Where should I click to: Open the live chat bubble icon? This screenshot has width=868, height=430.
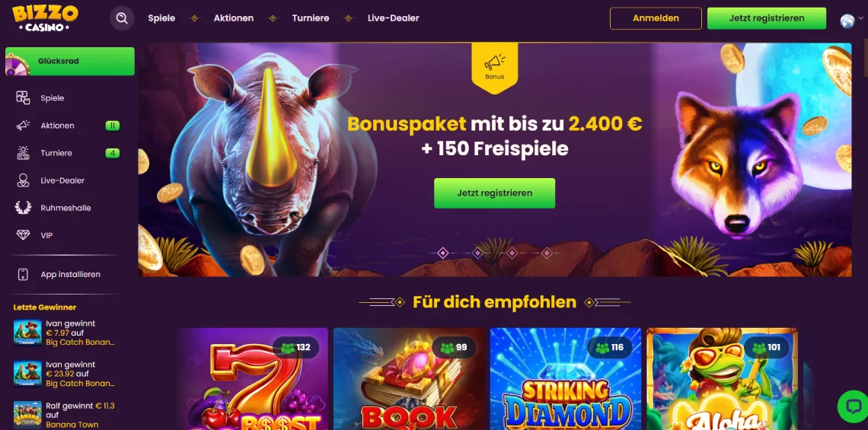click(x=853, y=406)
